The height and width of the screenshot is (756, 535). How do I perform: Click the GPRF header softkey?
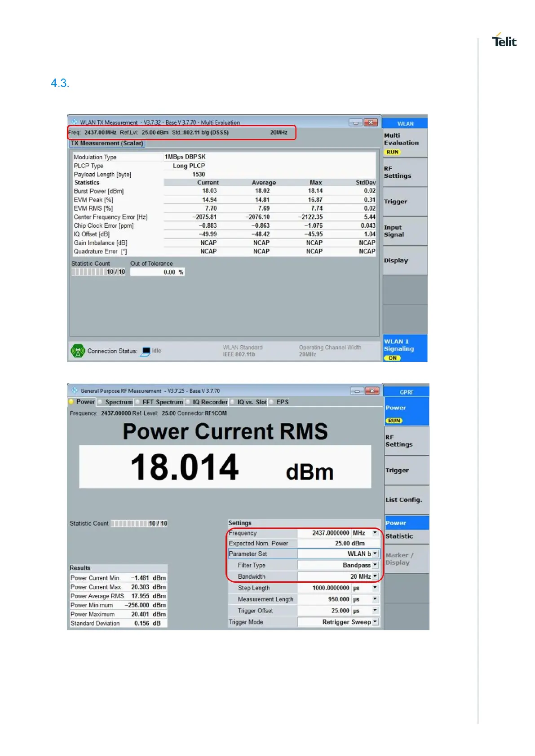407,392
